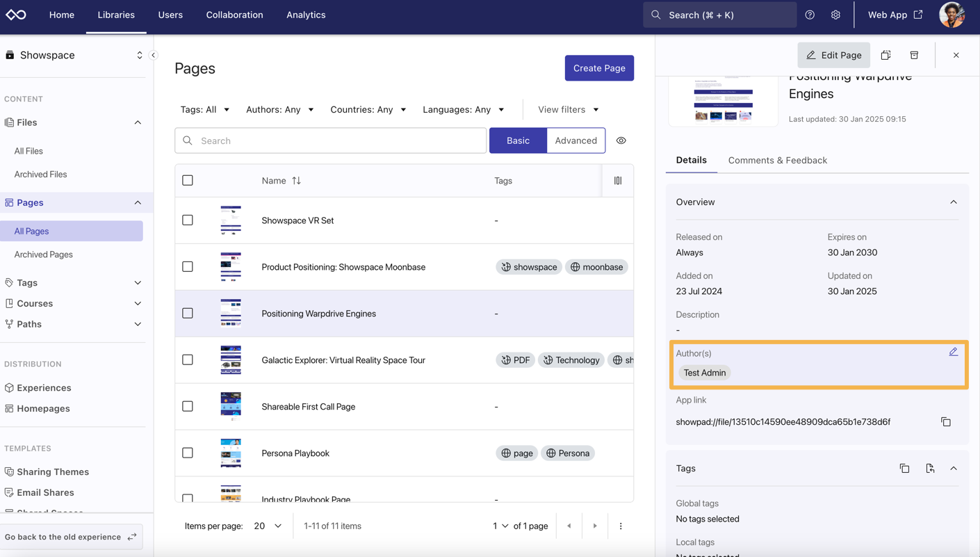
Task: Open the Galactic Explorer page thumbnail
Action: [231, 360]
